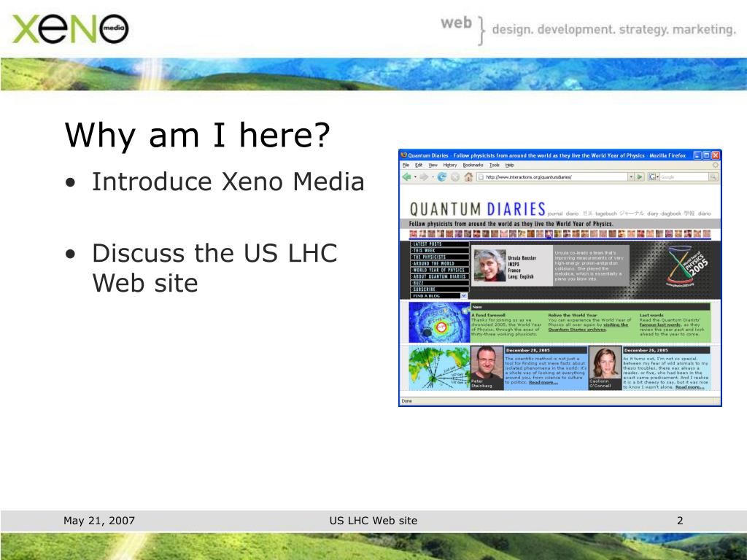Image resolution: width=747 pixels, height=560 pixels.
Task: Open the View menu in Firefox
Action: click(x=433, y=166)
